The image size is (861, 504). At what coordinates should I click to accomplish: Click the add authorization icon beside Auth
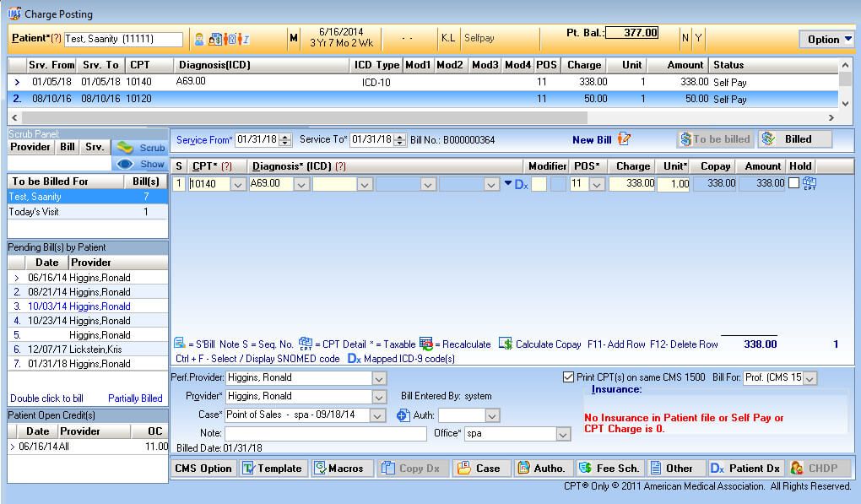point(403,415)
